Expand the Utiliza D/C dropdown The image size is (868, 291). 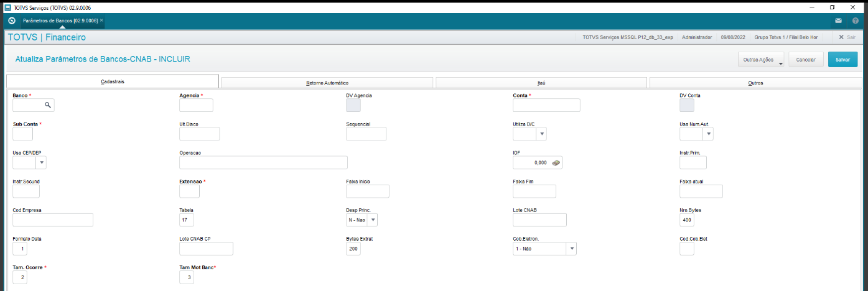tap(541, 134)
